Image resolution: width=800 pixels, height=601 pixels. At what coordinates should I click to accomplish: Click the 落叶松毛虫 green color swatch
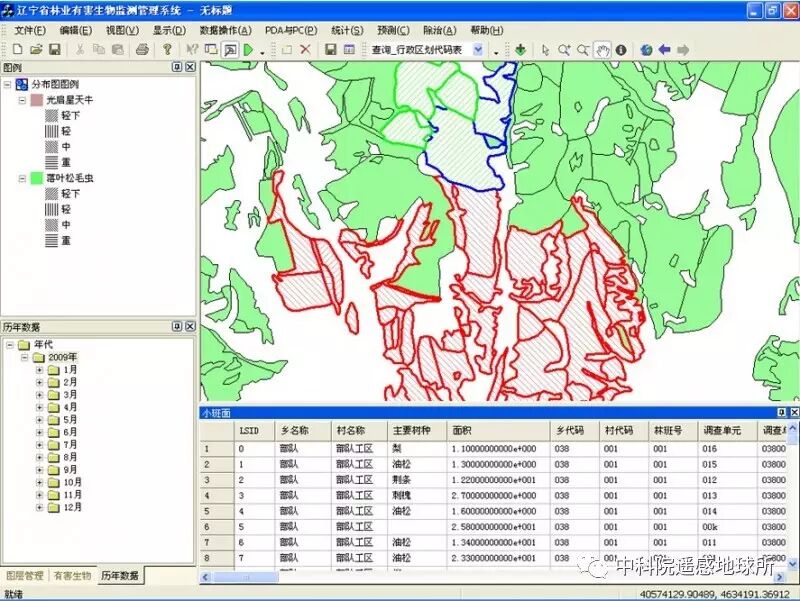(x=36, y=178)
